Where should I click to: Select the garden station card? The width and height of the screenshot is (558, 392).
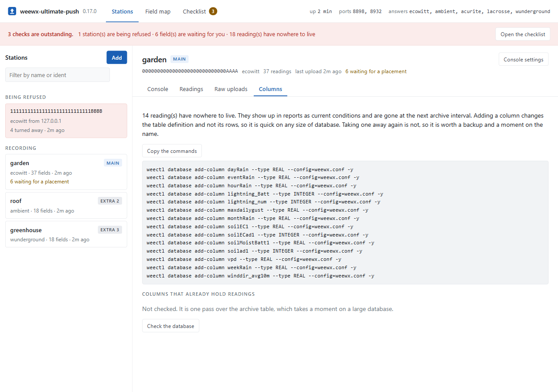click(x=66, y=172)
